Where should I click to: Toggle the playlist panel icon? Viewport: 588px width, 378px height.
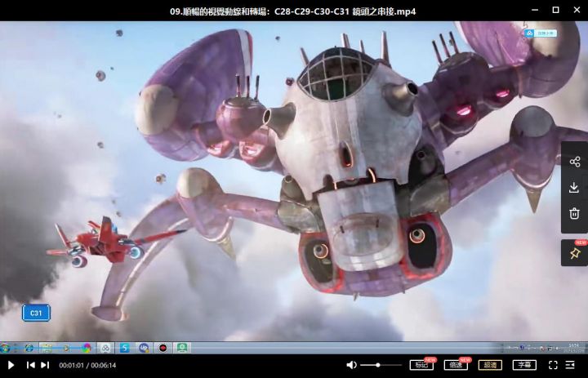(570, 365)
